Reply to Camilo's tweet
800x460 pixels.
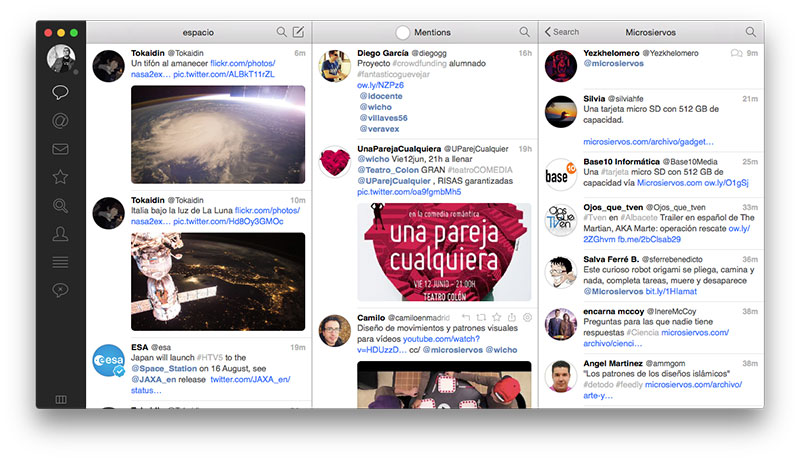click(466, 317)
